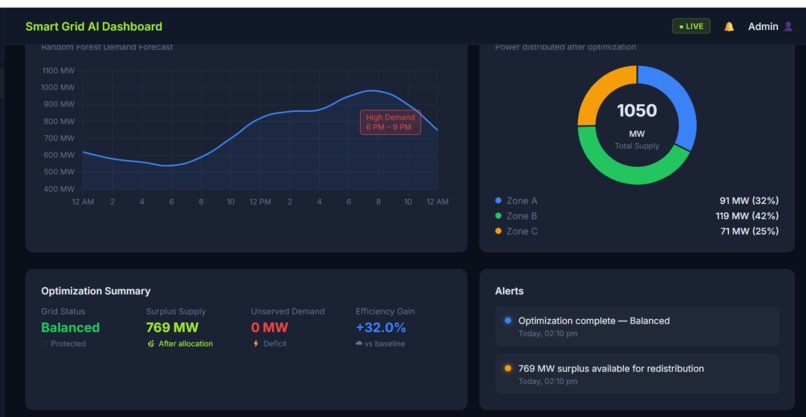Click the Alerts panel heading

tap(509, 291)
